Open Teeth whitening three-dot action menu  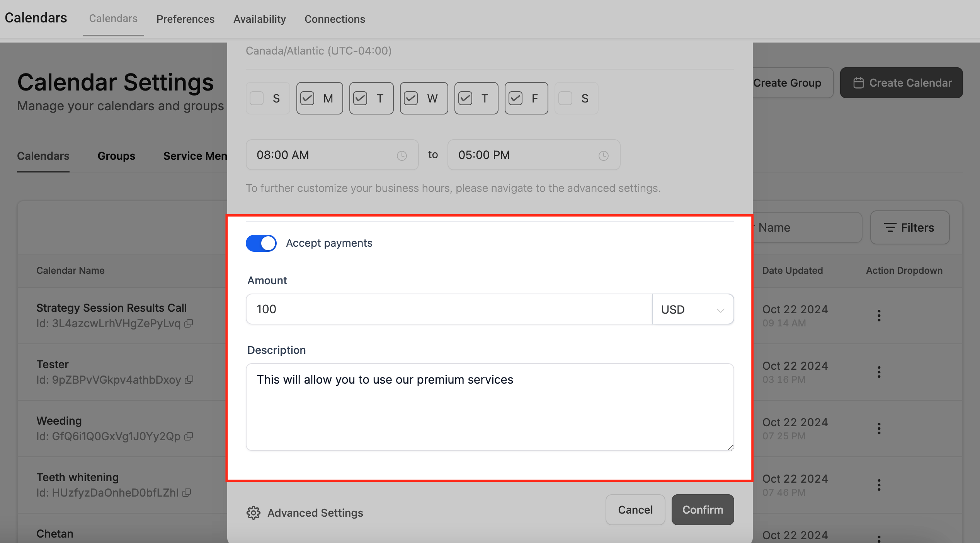point(879,485)
